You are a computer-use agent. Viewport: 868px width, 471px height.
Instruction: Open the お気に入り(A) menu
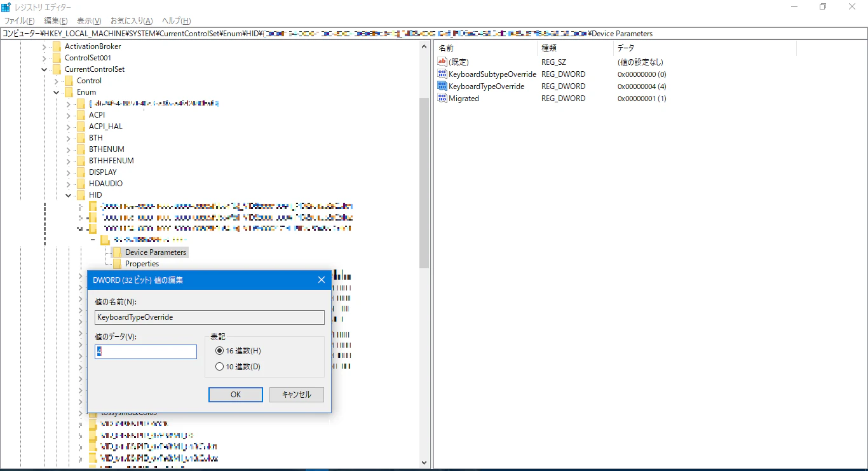(x=132, y=21)
